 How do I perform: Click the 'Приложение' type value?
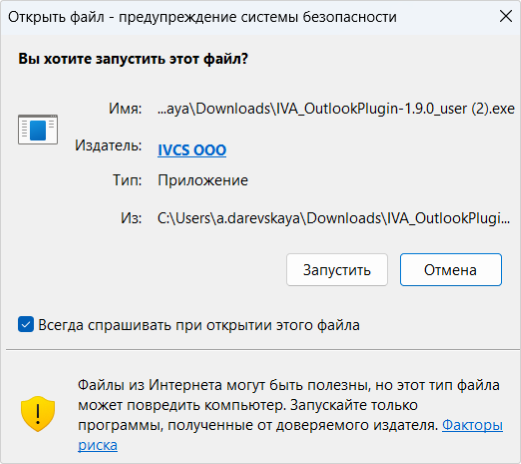point(203,180)
